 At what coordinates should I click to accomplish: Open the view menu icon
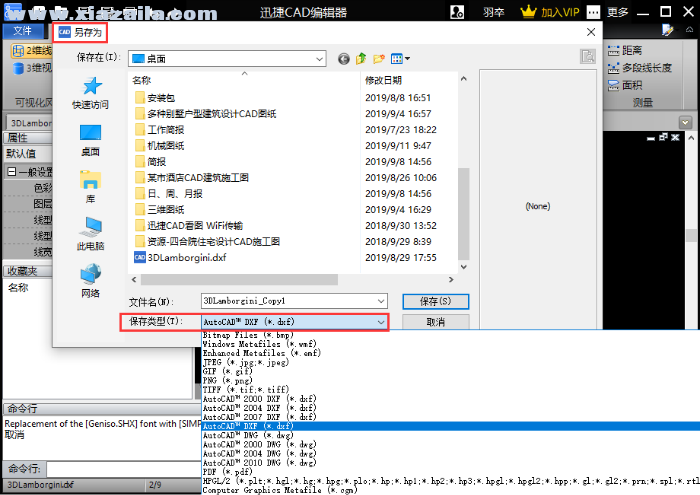400,58
